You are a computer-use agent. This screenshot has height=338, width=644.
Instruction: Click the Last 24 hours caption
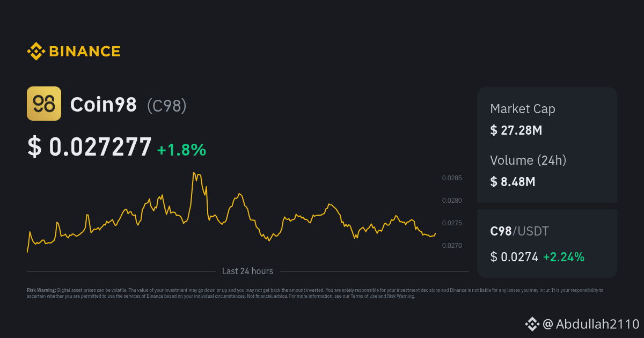pyautogui.click(x=247, y=271)
